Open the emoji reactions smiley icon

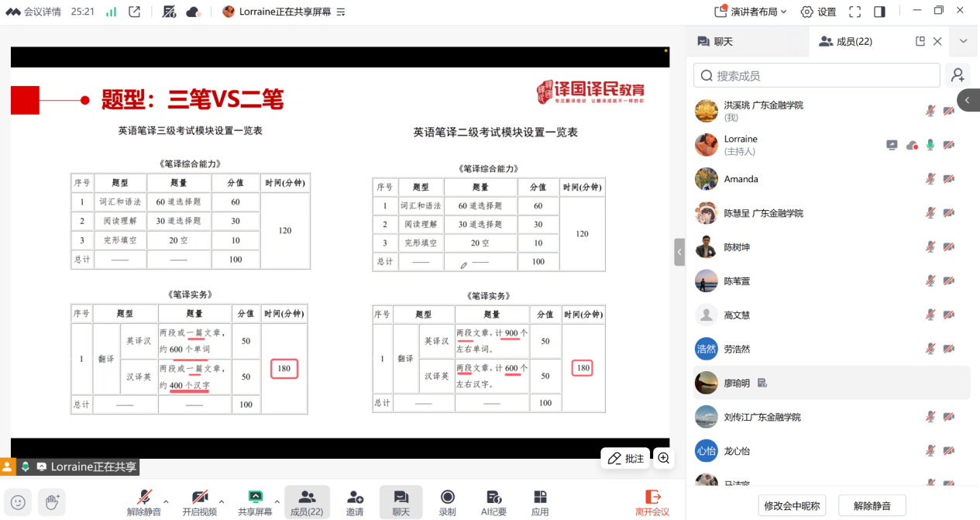pos(18,502)
